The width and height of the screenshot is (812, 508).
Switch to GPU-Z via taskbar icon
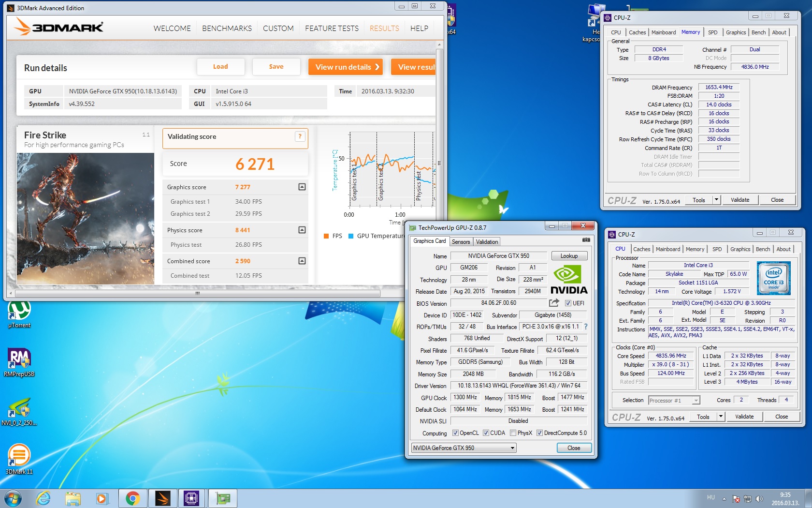[222, 498]
